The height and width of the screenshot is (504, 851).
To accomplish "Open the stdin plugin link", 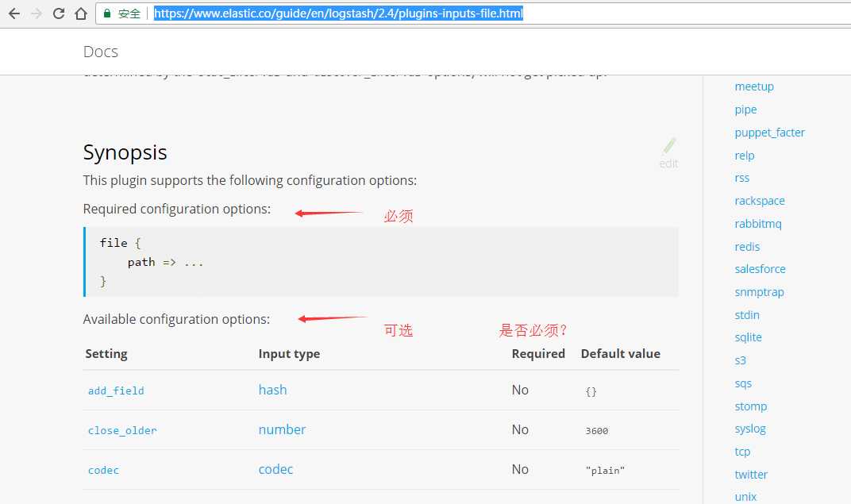I will (747, 315).
